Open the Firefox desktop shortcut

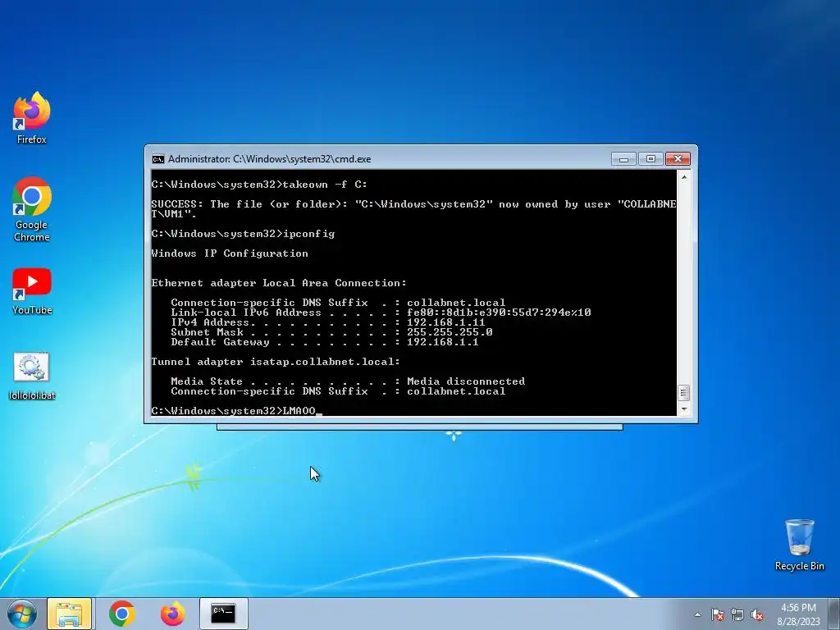32,118
